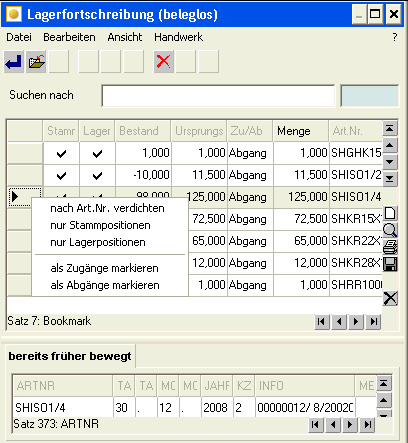Click the printer icon beside the table
Screen dimensions: 408x443
tap(390, 247)
